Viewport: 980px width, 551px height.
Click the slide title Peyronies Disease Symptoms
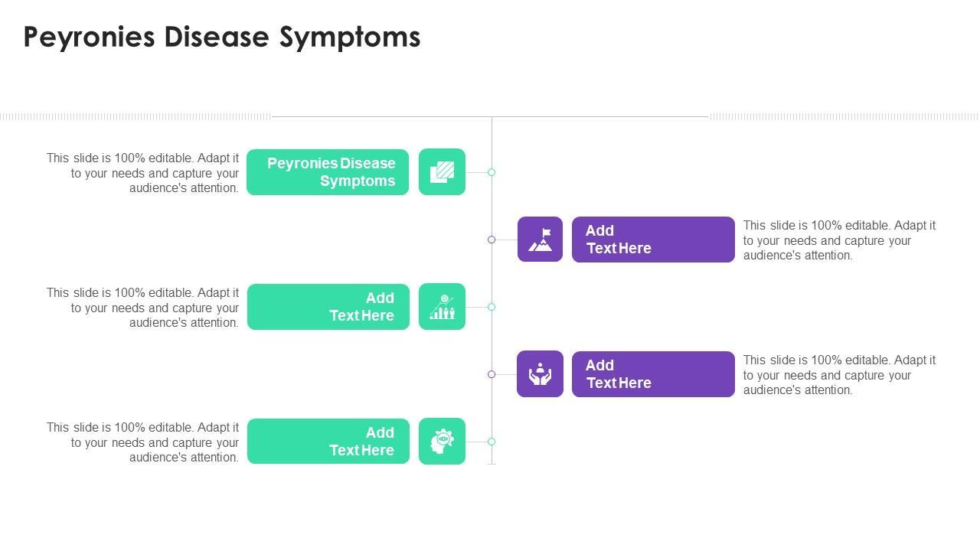222,37
